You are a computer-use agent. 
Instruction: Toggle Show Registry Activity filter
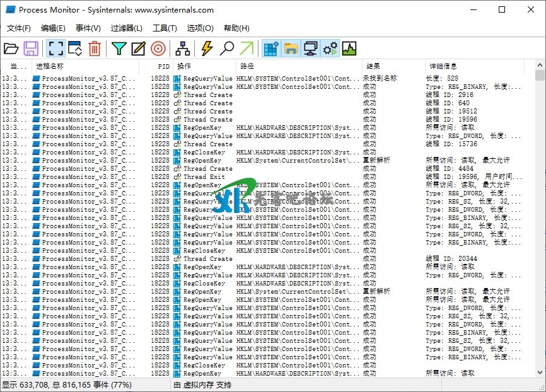[x=271, y=48]
